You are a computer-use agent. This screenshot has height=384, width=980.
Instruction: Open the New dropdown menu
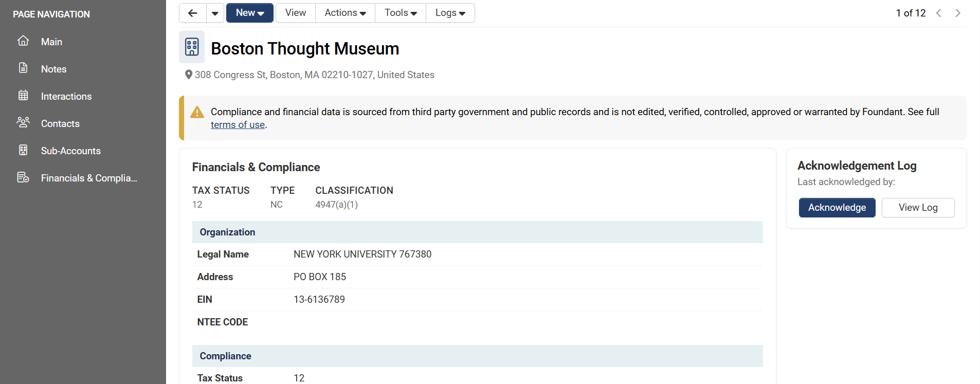tap(250, 13)
